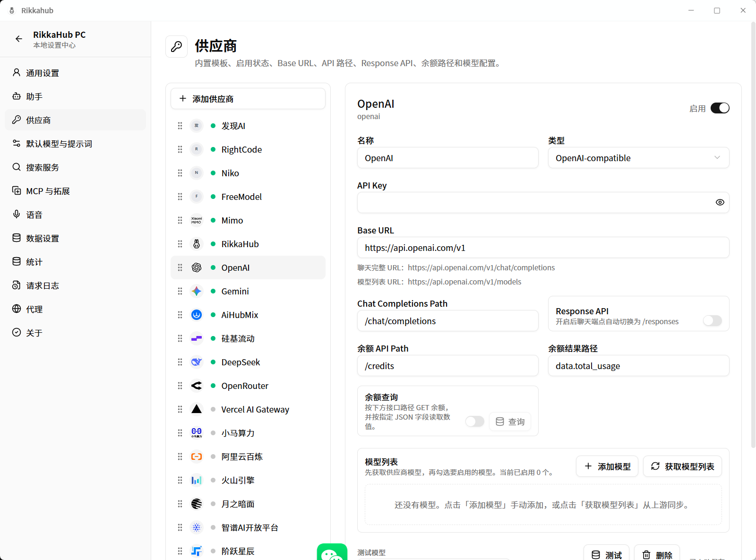Screen dimensions: 756x560
Task: Click the 发现AI provider avatar icon
Action: (197, 126)
